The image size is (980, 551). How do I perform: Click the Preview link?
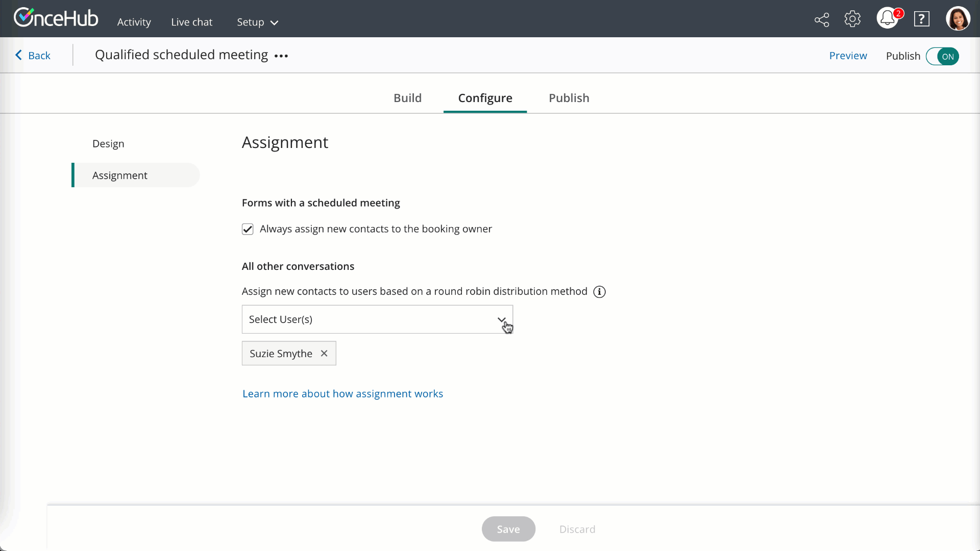tap(848, 56)
